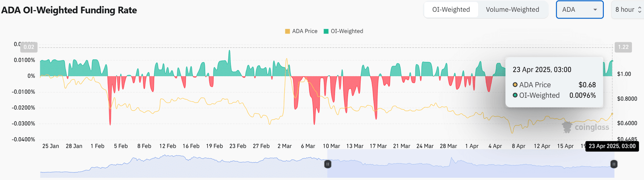Screen dimensions: 644x180
Task: Click the left pause-style range slider handle
Action: (328, 164)
